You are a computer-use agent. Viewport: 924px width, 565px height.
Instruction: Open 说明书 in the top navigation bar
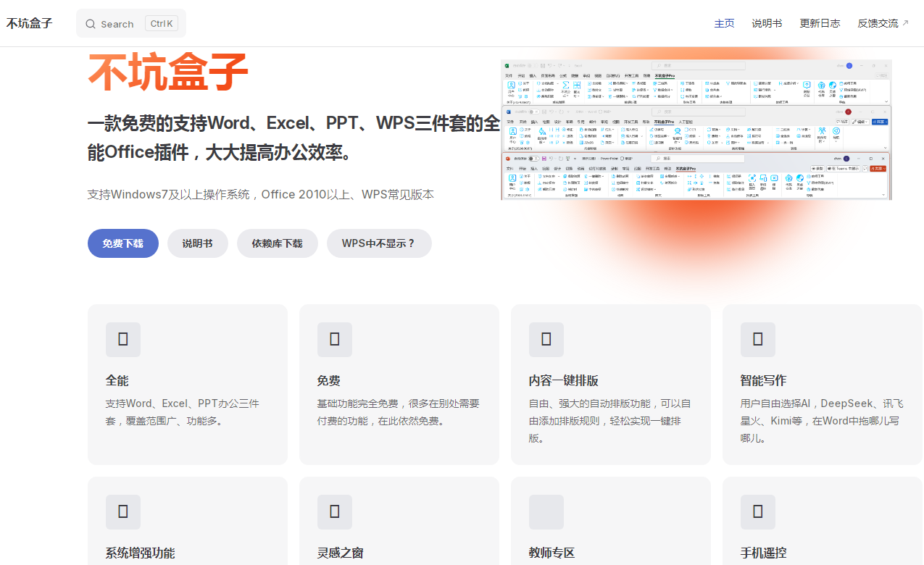[x=767, y=23]
